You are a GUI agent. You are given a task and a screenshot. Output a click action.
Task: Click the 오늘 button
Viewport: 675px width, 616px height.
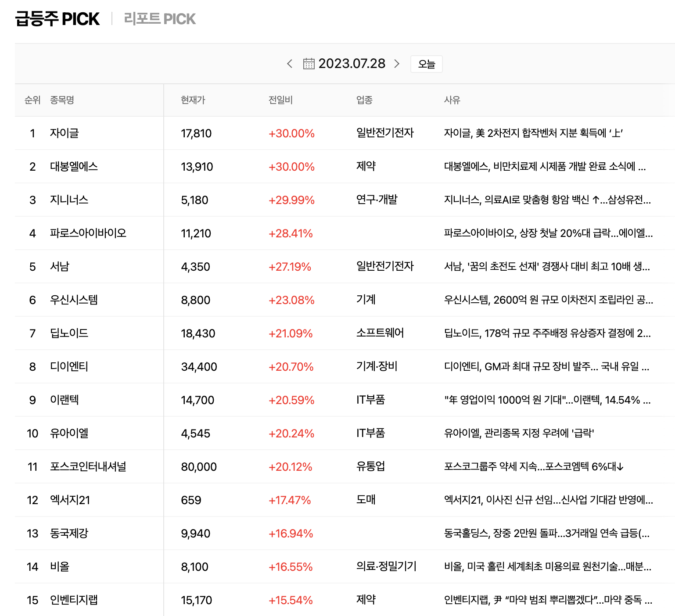427,64
